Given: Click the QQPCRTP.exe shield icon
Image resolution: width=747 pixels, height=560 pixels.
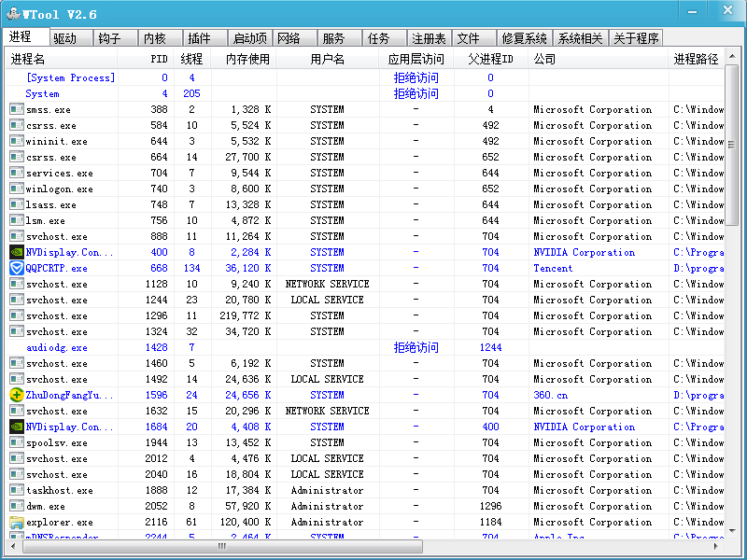Looking at the screenshot, I should [17, 268].
